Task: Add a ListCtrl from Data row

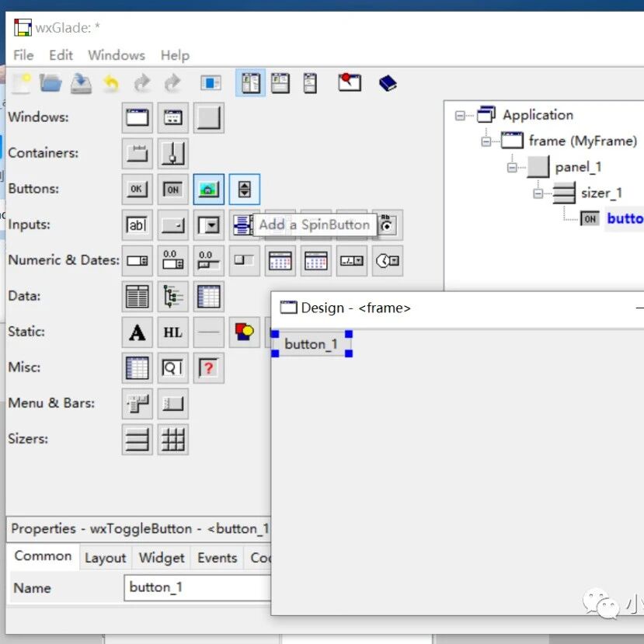Action: [x=138, y=297]
